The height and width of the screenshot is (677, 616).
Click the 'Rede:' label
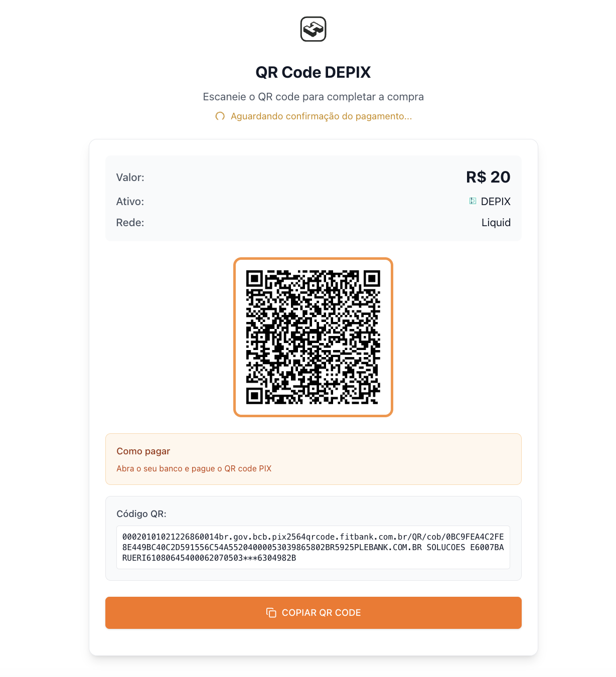(130, 223)
